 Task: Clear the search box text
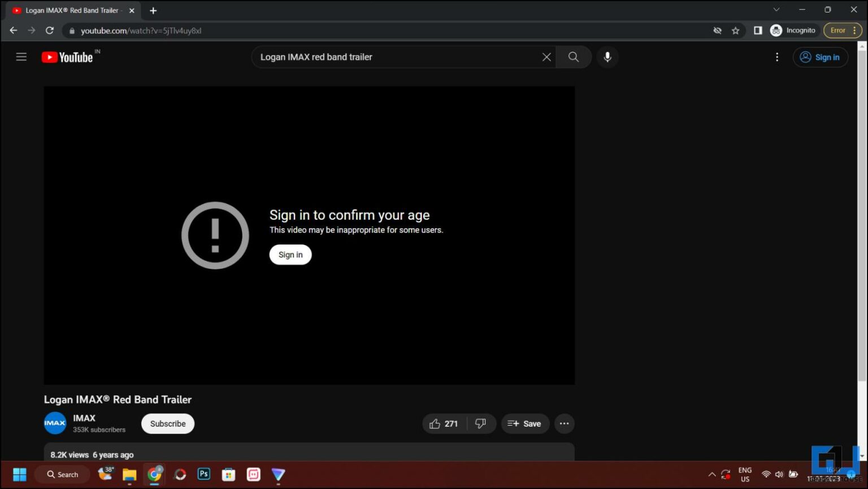[546, 57]
